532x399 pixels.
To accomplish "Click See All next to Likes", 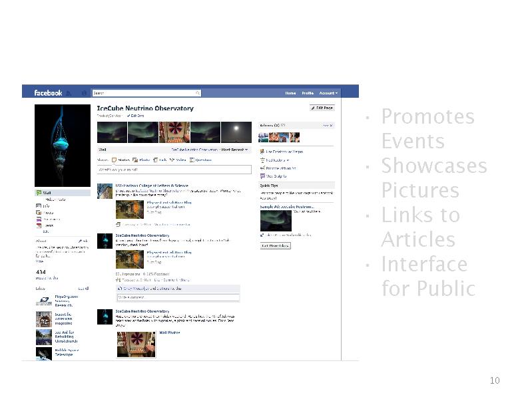I will pyautogui.click(x=83, y=289).
